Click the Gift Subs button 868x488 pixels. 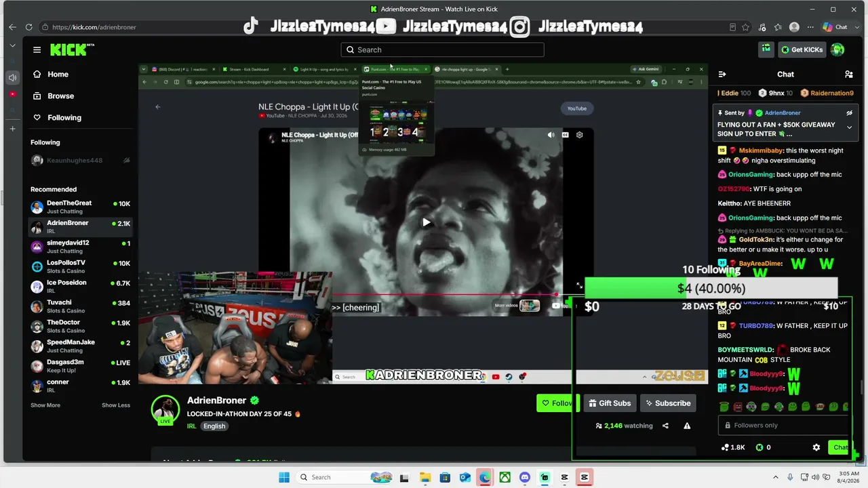pos(610,403)
